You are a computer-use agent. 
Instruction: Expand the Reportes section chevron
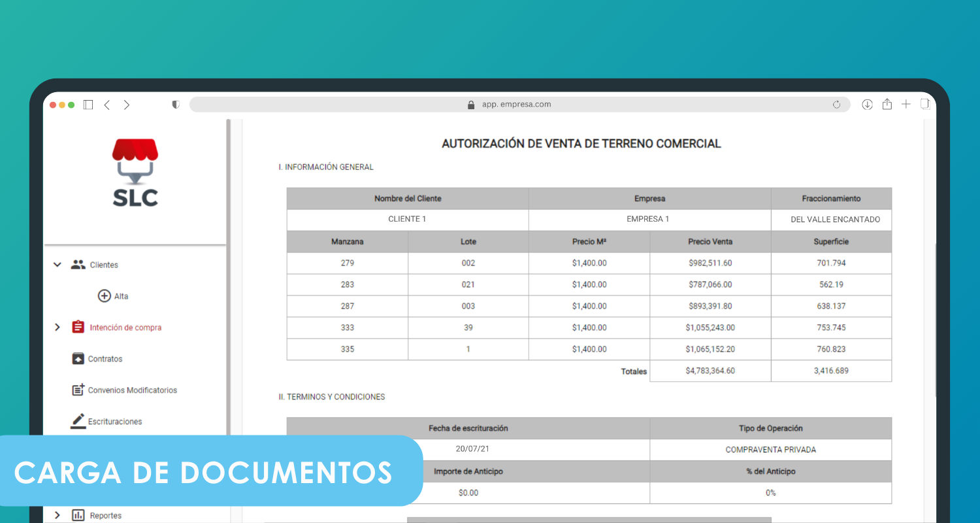click(57, 515)
